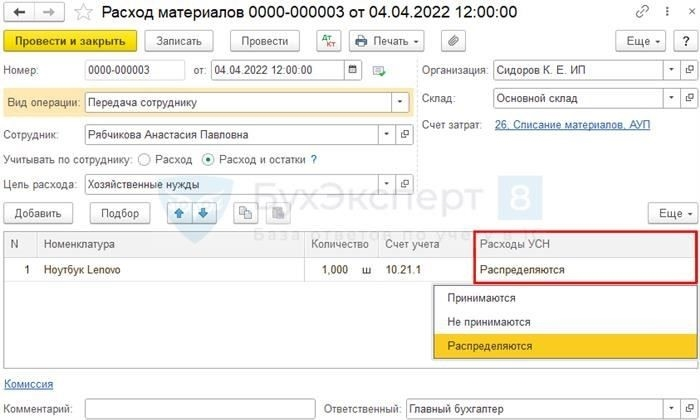This screenshot has height=420, width=700.
Task: Expand Склад dropdown arrow
Action: (x=671, y=98)
